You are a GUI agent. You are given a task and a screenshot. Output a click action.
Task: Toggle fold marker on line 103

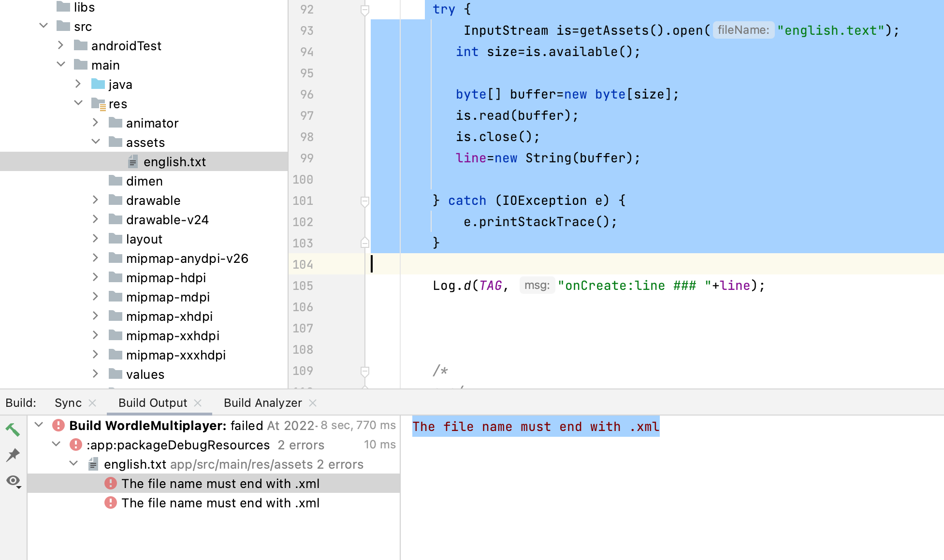[365, 243]
